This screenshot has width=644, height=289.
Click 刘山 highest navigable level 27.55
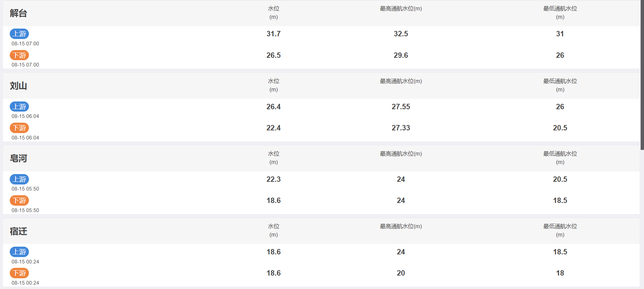[x=401, y=107]
